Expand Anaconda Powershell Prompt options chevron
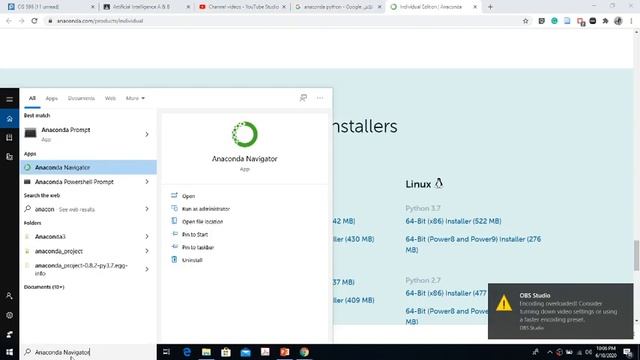This screenshot has height=360, width=640. 147,182
